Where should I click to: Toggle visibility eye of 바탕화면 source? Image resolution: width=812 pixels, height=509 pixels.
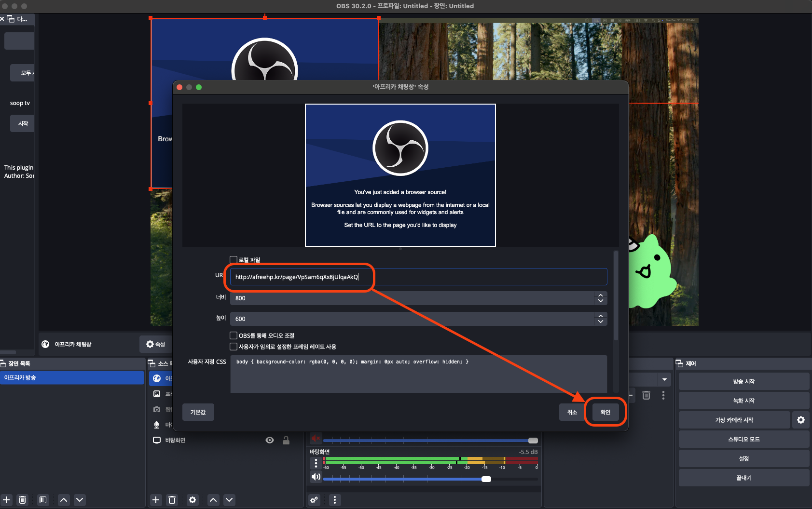click(x=270, y=440)
